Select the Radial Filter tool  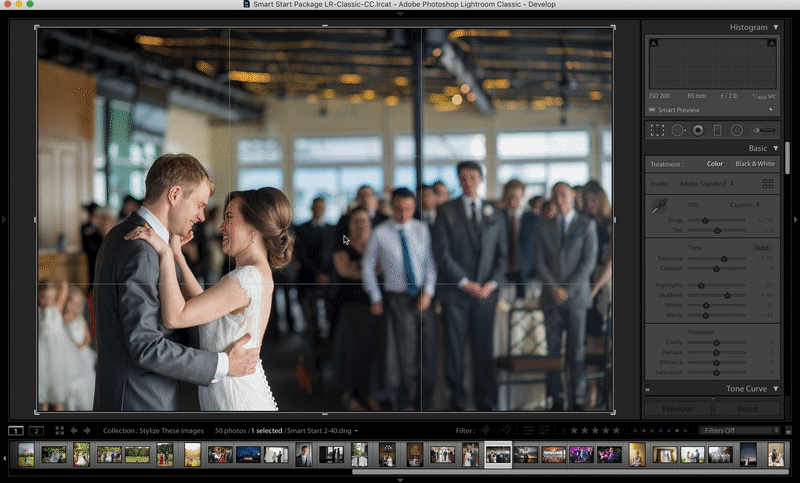[737, 130]
